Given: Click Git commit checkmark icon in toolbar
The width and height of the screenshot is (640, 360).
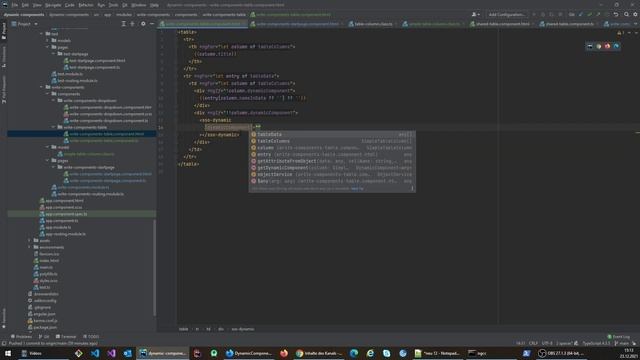Looking at the screenshot, I should pyautogui.click(x=589, y=15).
